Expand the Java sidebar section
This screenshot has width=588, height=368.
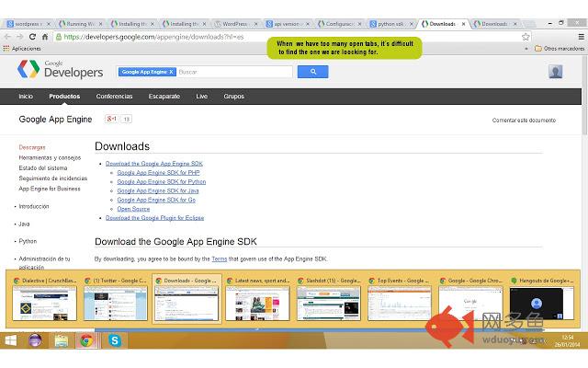pyautogui.click(x=24, y=224)
